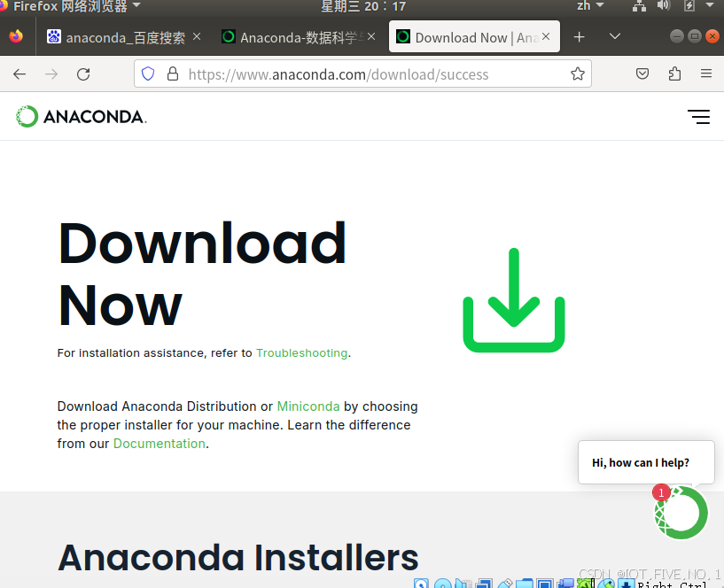Viewport: 724px width, 588px height.
Task: List all tabs with chevron
Action: tap(615, 36)
